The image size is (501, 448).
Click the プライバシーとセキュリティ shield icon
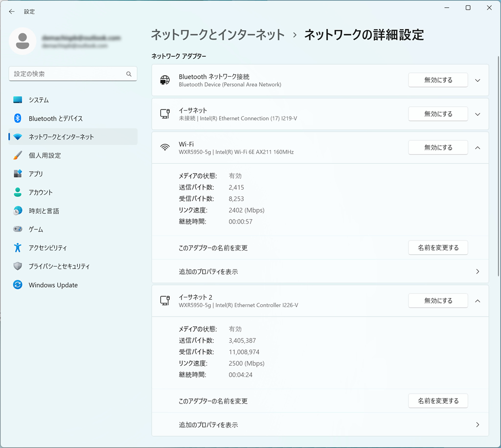[x=18, y=266]
